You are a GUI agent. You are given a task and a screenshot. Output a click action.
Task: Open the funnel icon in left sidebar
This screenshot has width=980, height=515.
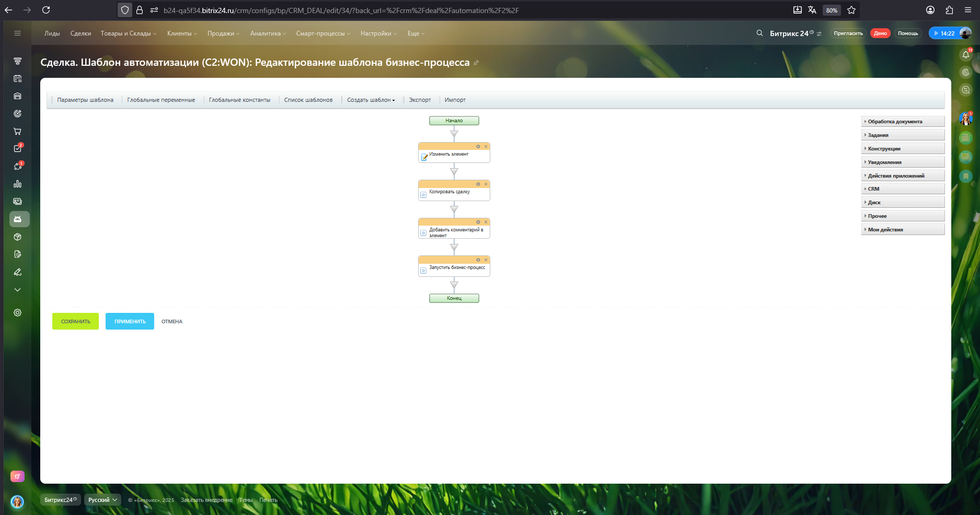(x=17, y=61)
